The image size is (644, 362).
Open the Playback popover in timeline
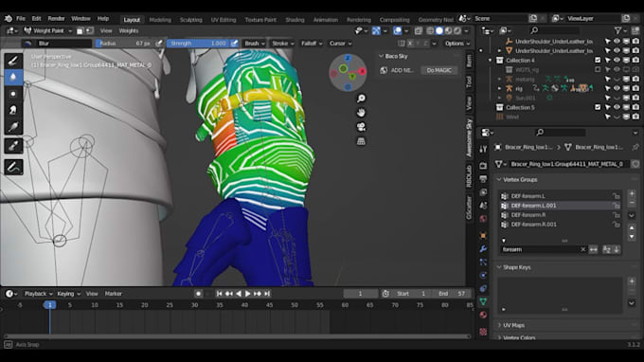(x=38, y=294)
